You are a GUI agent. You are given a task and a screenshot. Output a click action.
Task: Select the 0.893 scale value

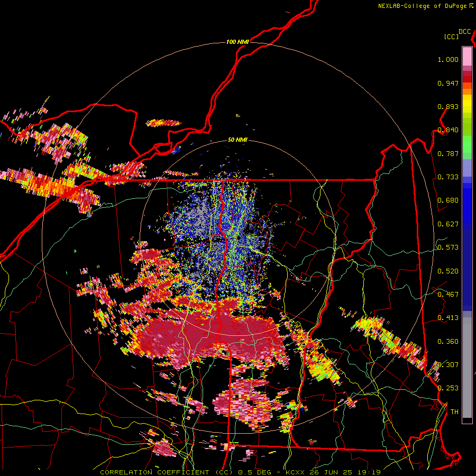pos(448,106)
